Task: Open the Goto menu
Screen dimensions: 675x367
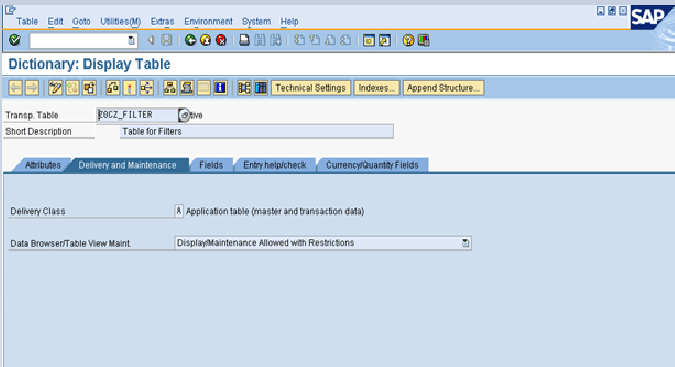Action: point(81,21)
